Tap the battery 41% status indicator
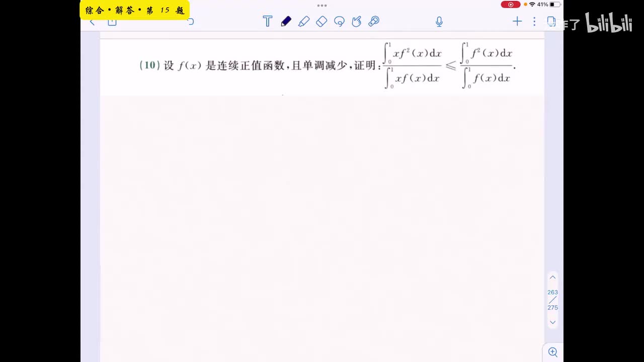The width and height of the screenshot is (644, 362). click(548, 5)
